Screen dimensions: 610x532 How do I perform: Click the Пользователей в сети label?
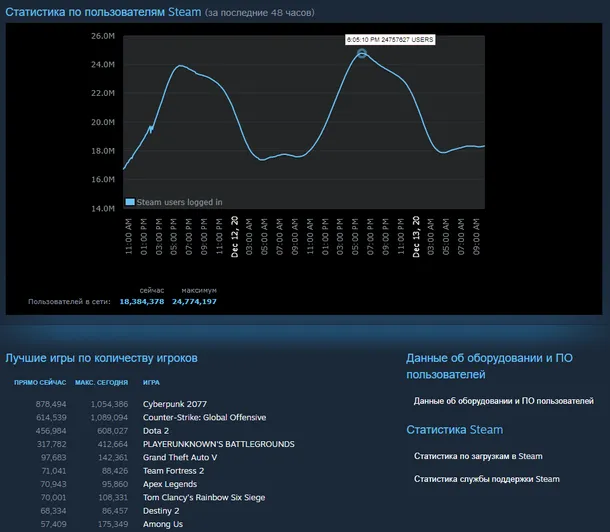click(69, 301)
